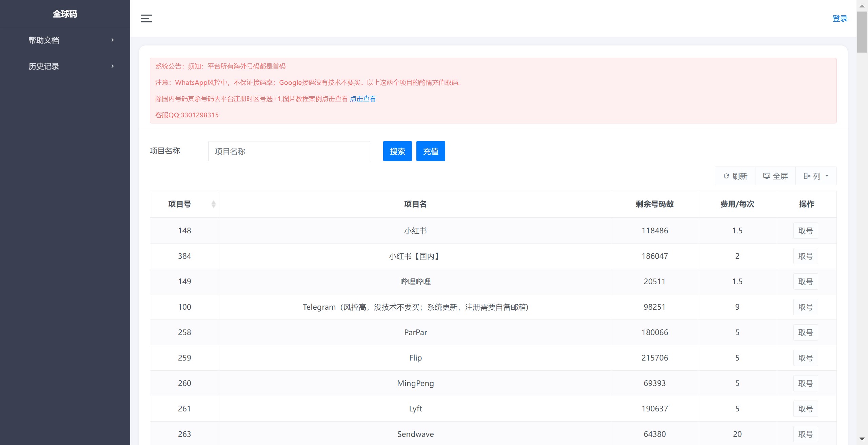Click the page scrollbar up arrow
Viewport: 868px width, 445px height.
click(862, 6)
